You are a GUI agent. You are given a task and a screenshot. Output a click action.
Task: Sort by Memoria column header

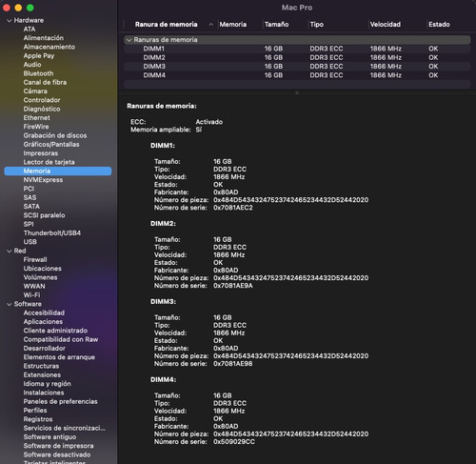pos(233,25)
